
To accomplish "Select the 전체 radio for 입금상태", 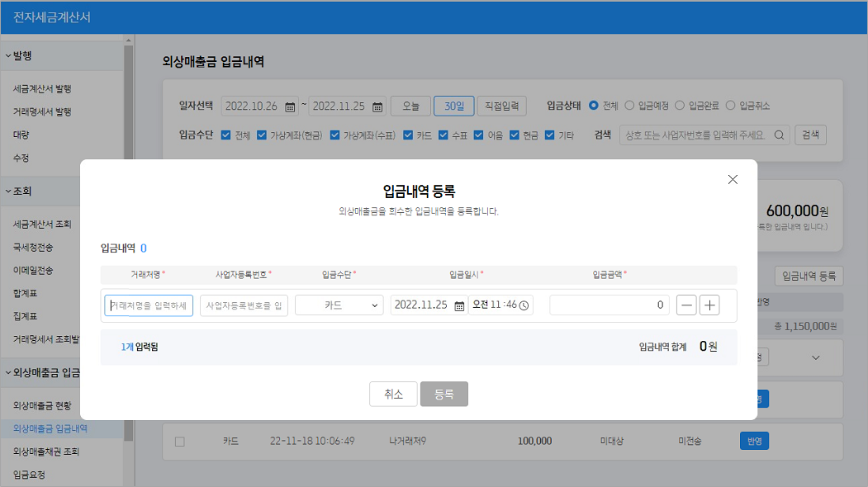I will (x=594, y=105).
